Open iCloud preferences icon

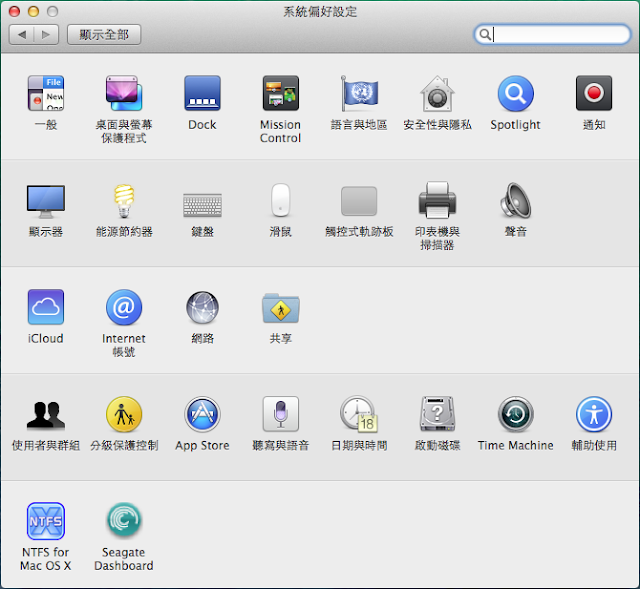[46, 307]
